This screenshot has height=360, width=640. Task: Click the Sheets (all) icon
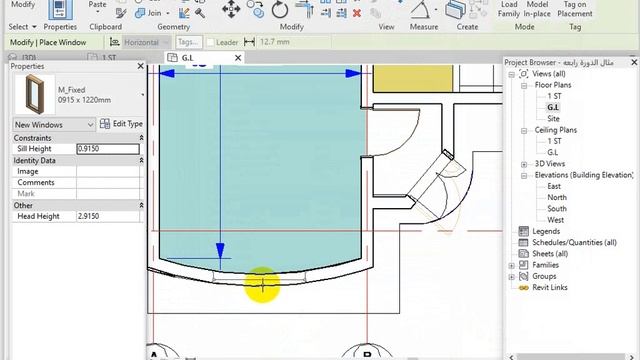[523, 254]
